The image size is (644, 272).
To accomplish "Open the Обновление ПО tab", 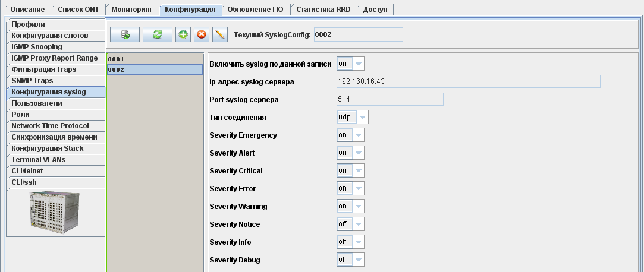I will (256, 10).
